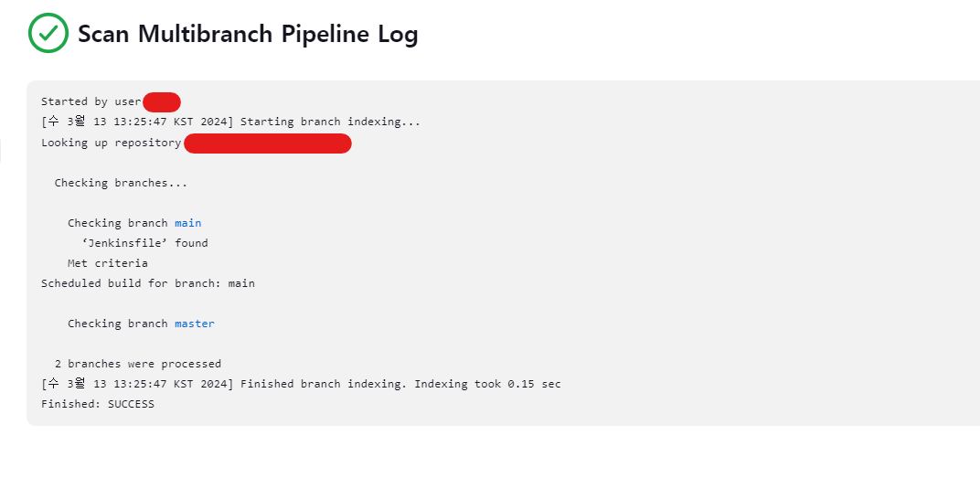This screenshot has height=478, width=980.
Task: Open the main branch link
Action: (188, 223)
